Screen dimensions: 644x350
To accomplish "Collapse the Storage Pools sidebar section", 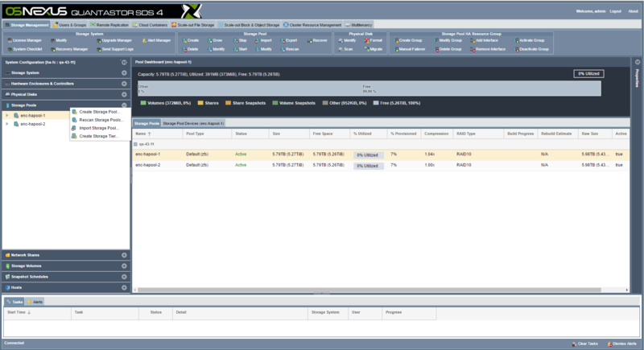I will coord(124,105).
